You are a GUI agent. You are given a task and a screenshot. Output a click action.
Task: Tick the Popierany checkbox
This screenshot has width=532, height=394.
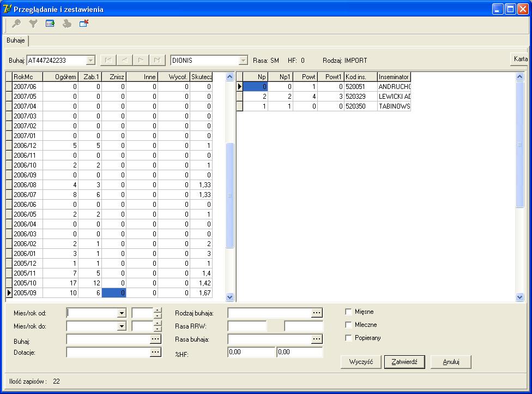pyautogui.click(x=348, y=338)
